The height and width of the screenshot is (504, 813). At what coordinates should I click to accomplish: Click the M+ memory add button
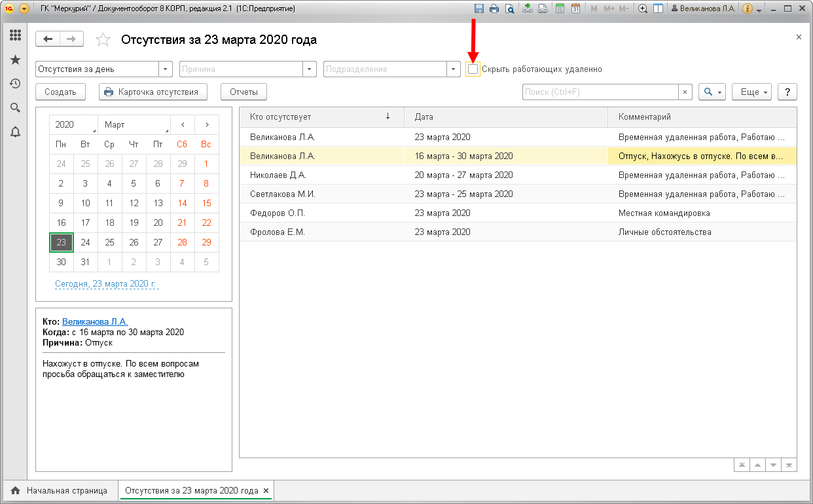click(x=609, y=9)
